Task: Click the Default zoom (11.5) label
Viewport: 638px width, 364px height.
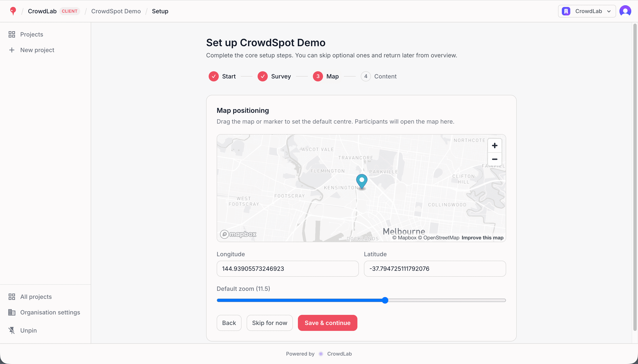Action: (243, 289)
